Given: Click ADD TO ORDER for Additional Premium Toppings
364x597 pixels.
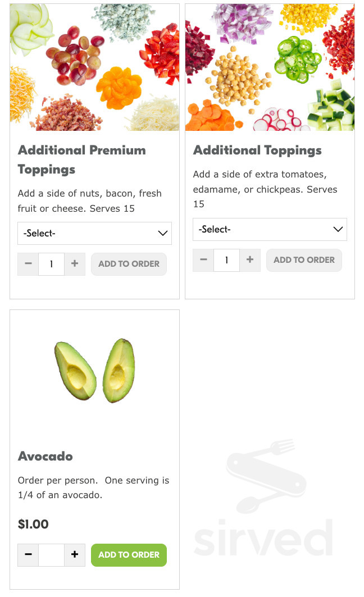Looking at the screenshot, I should [x=129, y=264].
